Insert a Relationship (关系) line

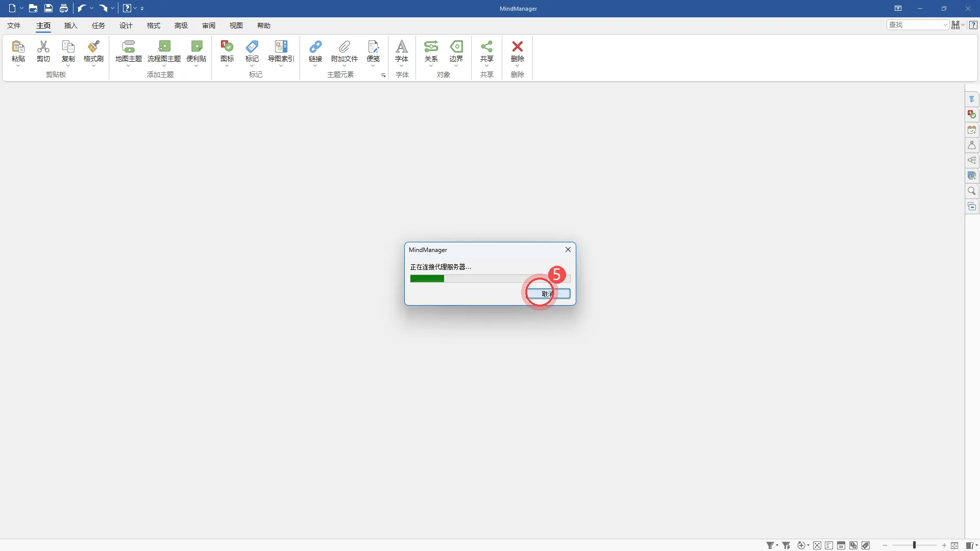(431, 47)
